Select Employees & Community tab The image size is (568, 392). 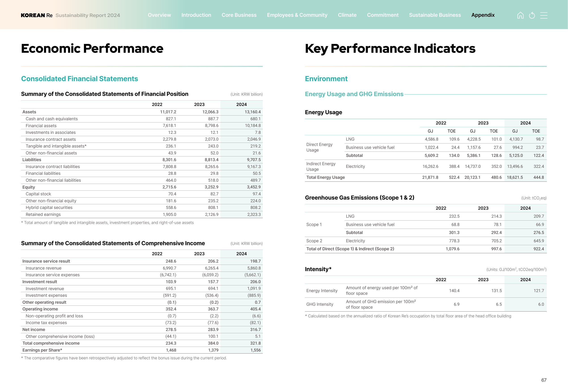click(x=297, y=15)
